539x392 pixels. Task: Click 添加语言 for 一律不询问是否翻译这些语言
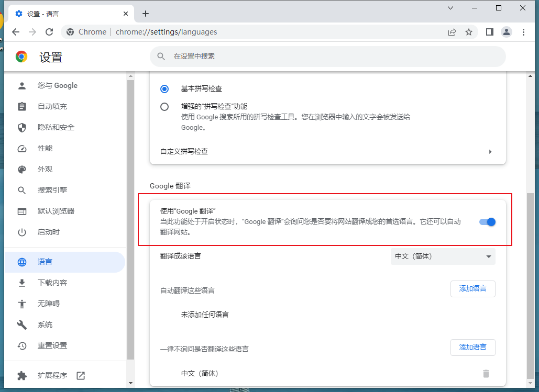point(472,348)
